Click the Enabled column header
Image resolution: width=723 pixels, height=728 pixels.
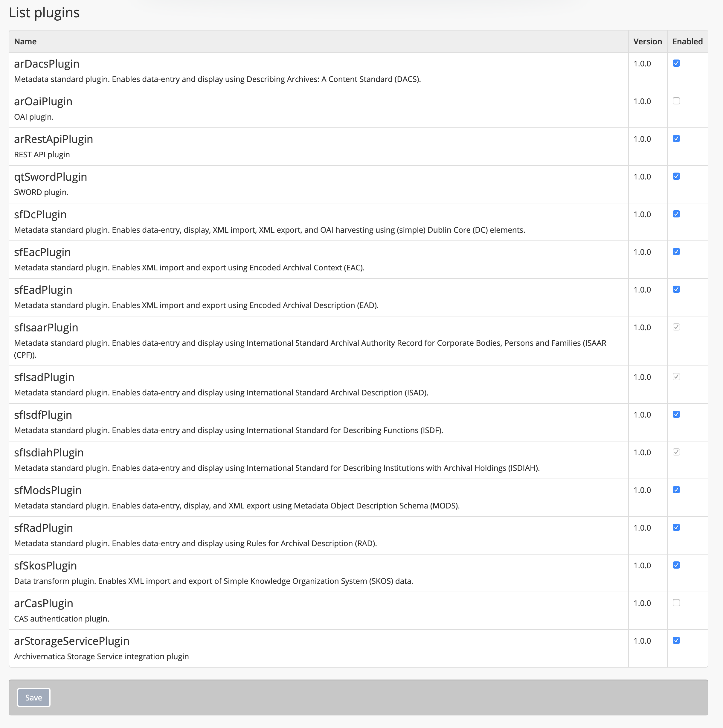coord(687,42)
